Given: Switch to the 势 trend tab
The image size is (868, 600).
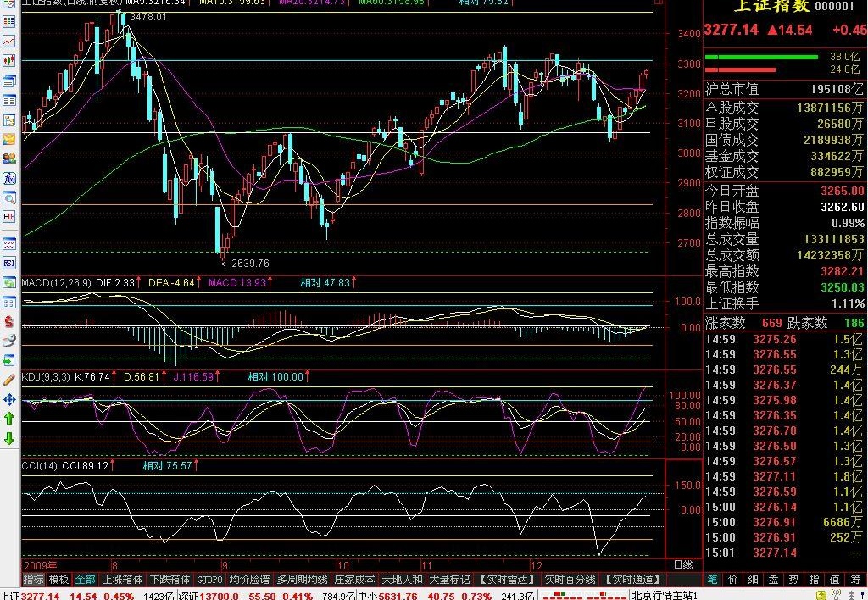Looking at the screenshot, I should click(793, 580).
